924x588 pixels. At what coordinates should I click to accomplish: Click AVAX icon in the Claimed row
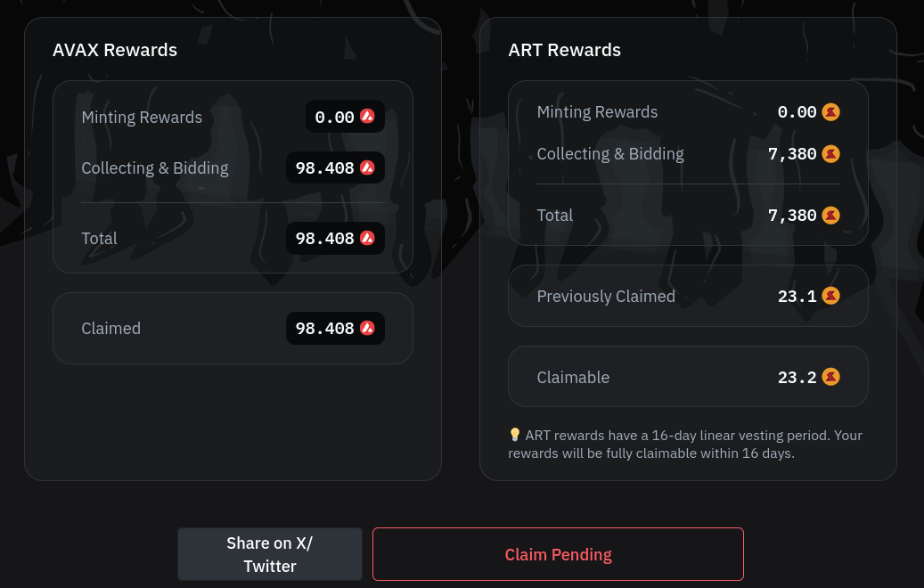[x=367, y=328]
